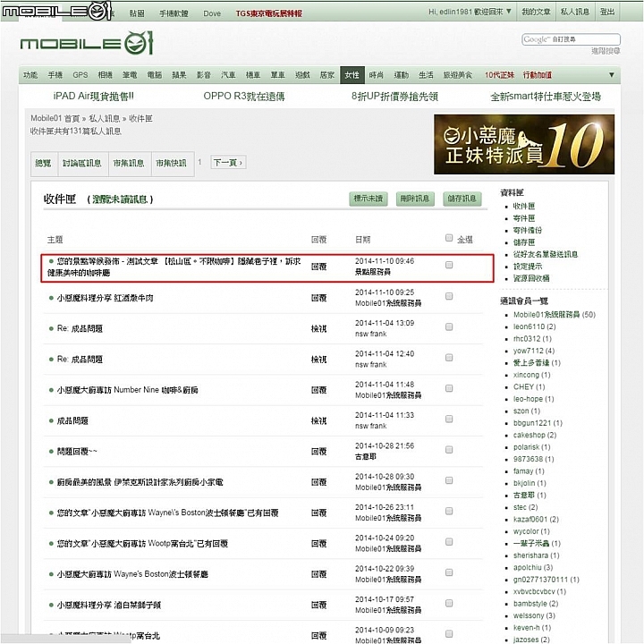Image resolution: width=644 pixels, height=644 pixels.
Task: Open the small Mobile01 logo in the top bar
Action: point(56,11)
